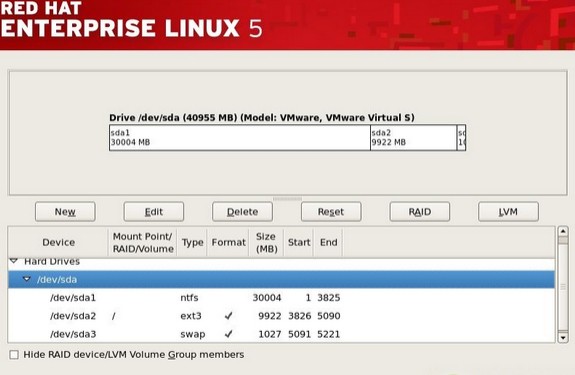Toggle Hide RAID device/LVM Volume Group members checkbox
575x375 pixels.
coord(14,355)
